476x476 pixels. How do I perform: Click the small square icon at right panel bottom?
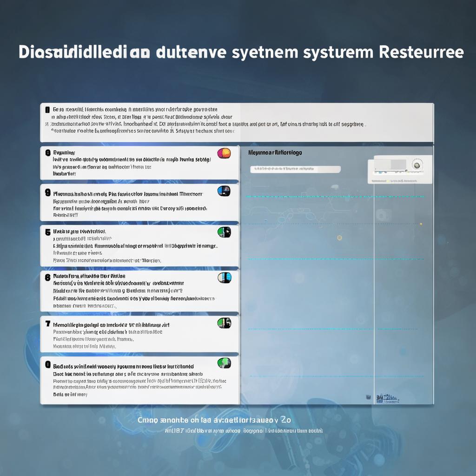(x=368, y=397)
